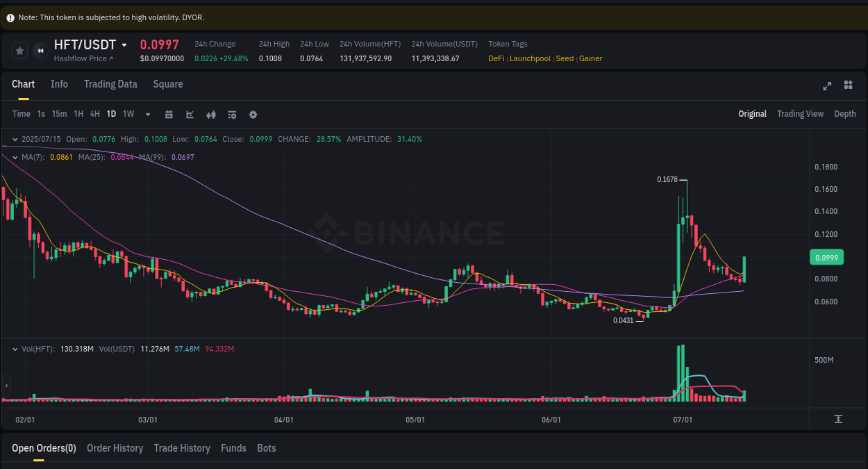Open the date range calendar picker
The height and width of the screenshot is (469, 868).
point(169,114)
